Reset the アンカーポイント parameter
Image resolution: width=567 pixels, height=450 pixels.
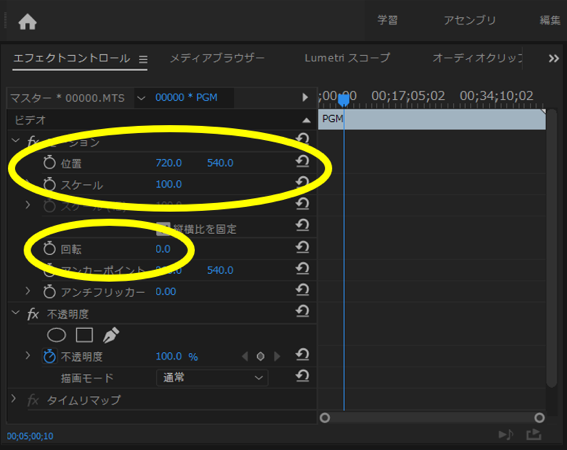(x=303, y=269)
